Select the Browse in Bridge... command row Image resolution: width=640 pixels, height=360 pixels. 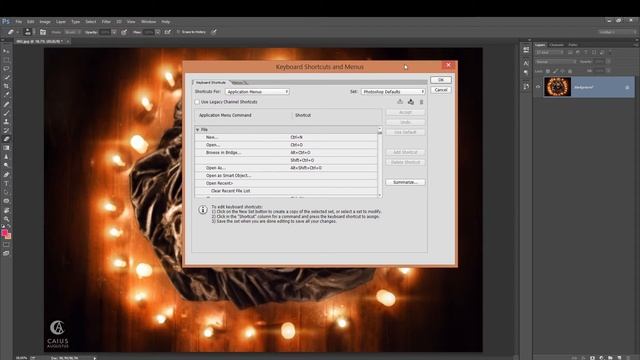coord(286,152)
